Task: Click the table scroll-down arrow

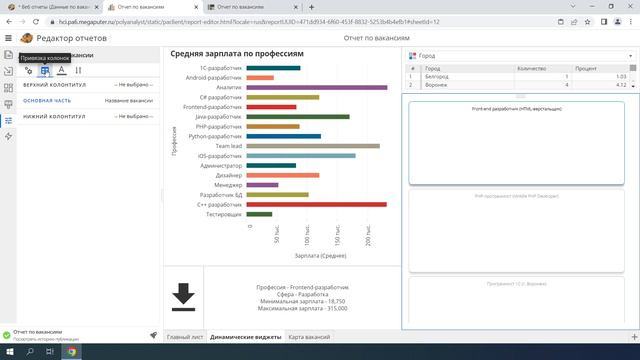Action: (x=633, y=86)
